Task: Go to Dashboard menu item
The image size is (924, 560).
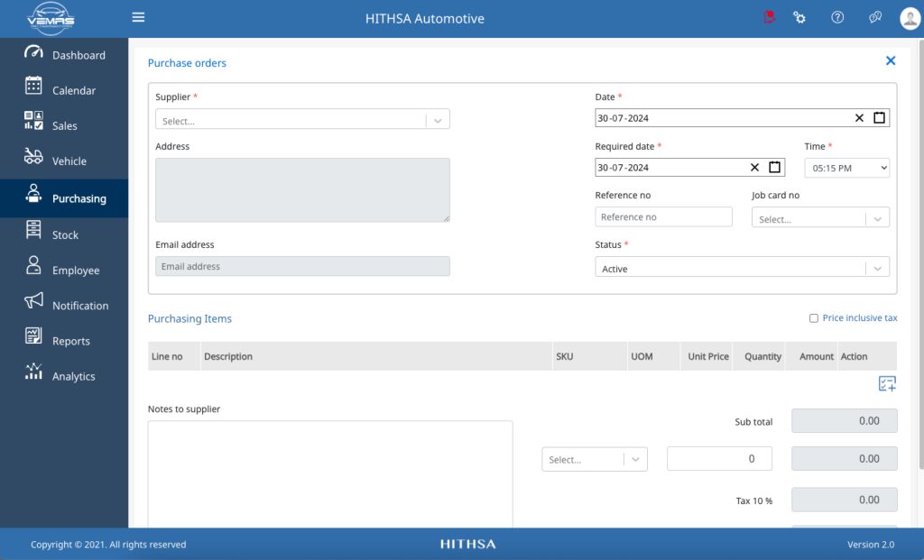Action: click(79, 55)
